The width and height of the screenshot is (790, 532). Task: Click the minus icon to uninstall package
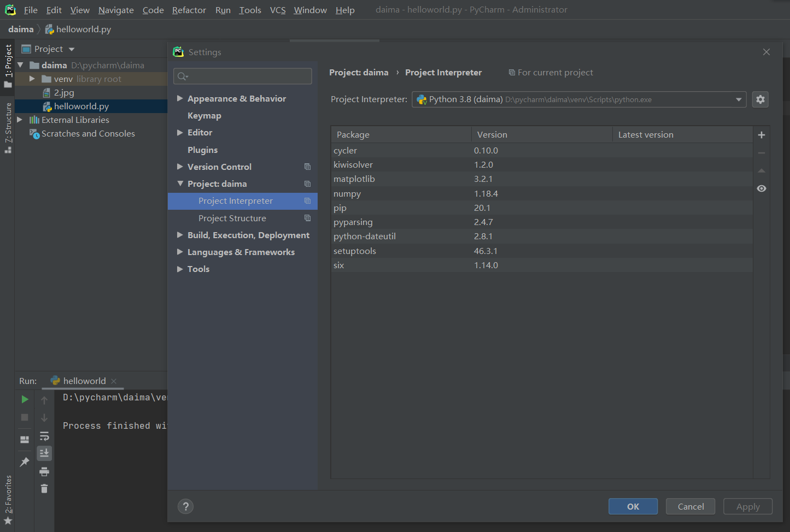pos(761,153)
